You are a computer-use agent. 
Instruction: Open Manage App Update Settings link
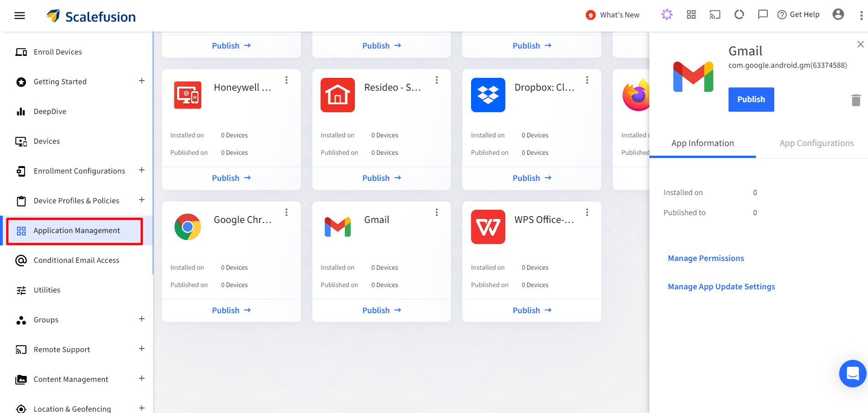[x=721, y=287]
